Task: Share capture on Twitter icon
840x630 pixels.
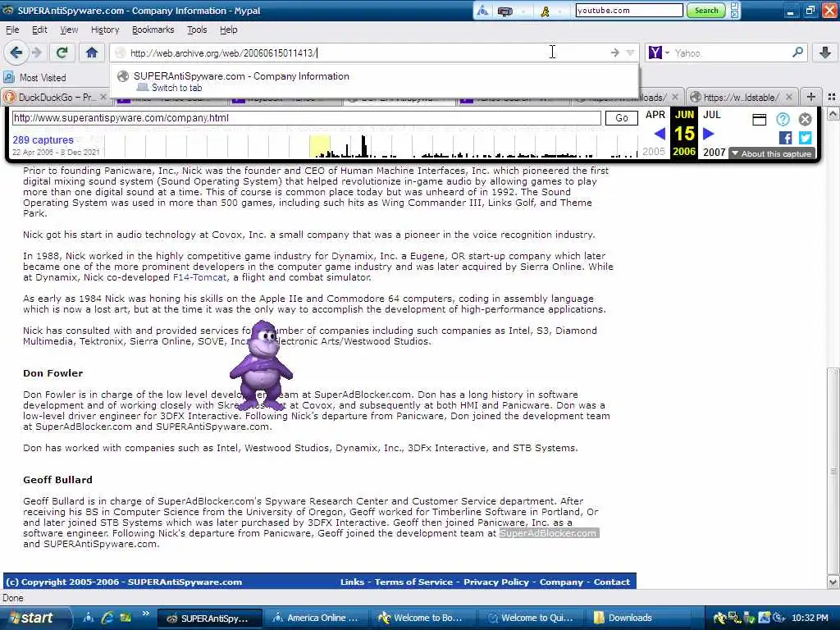Action: tap(806, 138)
